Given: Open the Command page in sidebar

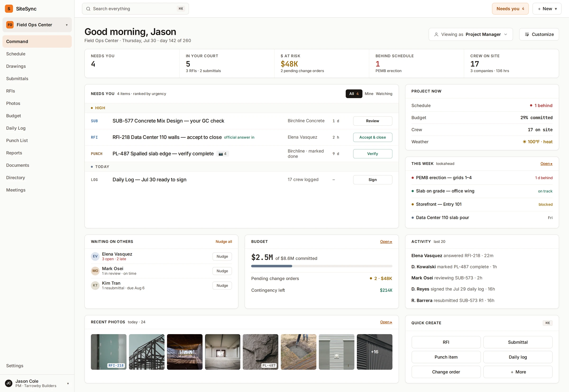Looking at the screenshot, I should click(x=37, y=42).
